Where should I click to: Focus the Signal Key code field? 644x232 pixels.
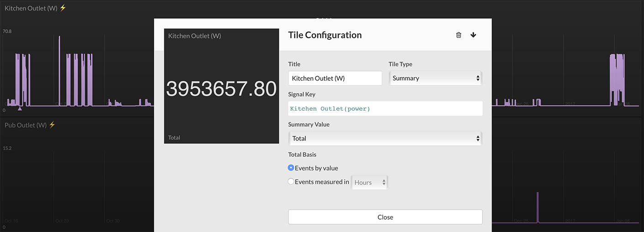click(x=385, y=109)
